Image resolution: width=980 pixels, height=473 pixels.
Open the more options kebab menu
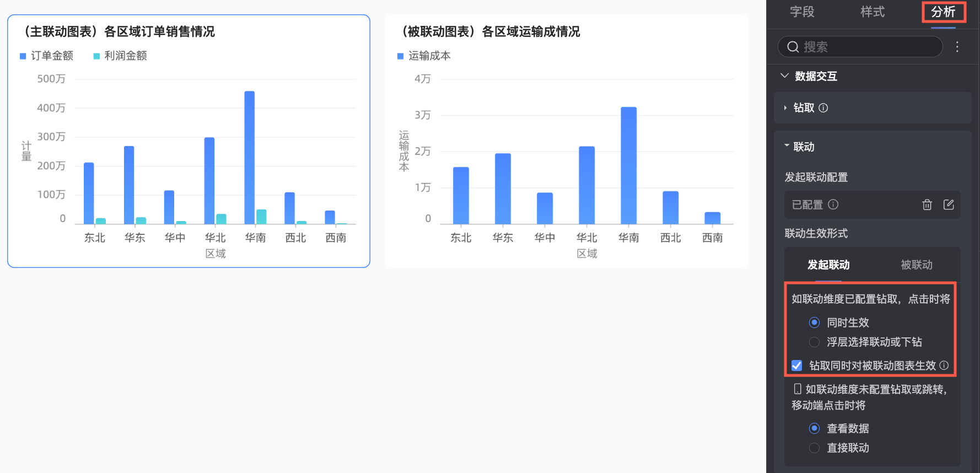click(x=957, y=47)
